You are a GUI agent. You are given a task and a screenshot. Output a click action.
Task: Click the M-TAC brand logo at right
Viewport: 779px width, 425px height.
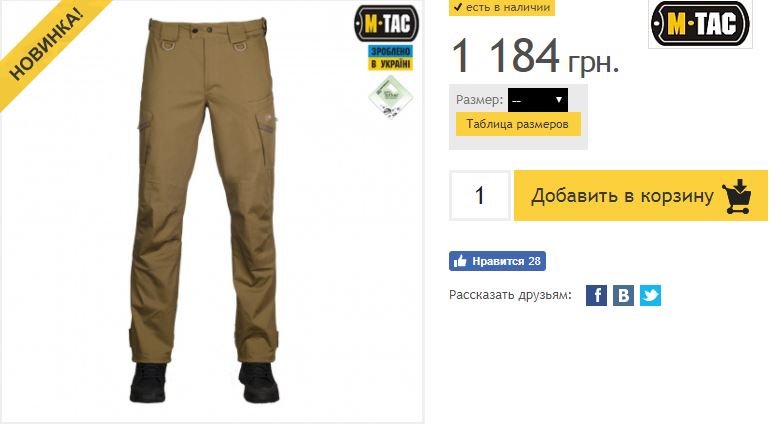[701, 24]
